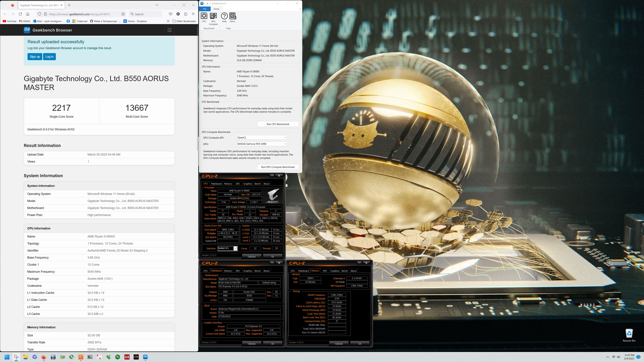Open Help icon in Geekbench 6 ribbon

click(x=224, y=17)
